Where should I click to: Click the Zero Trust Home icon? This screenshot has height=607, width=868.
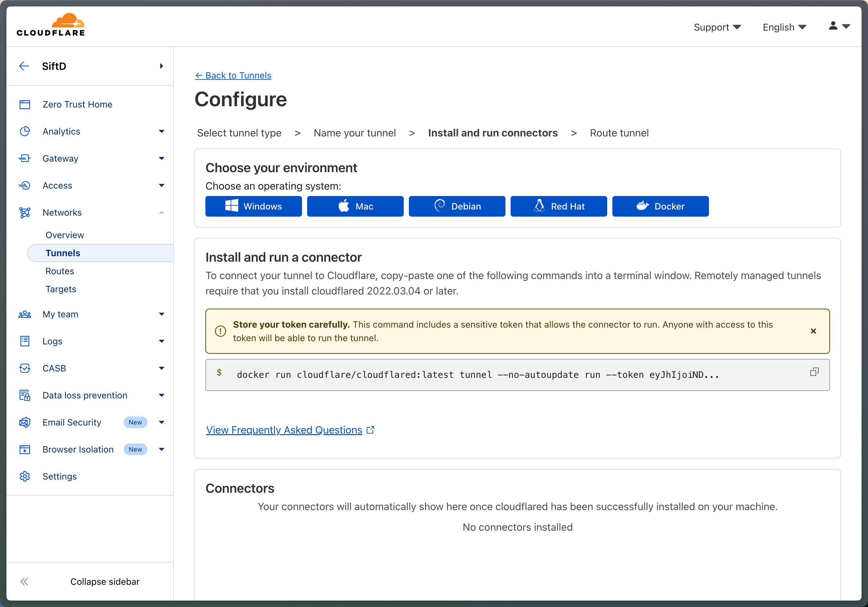25,104
